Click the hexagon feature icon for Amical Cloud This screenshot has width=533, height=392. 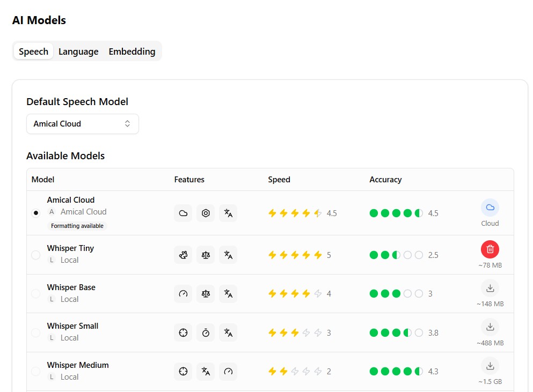tap(206, 213)
